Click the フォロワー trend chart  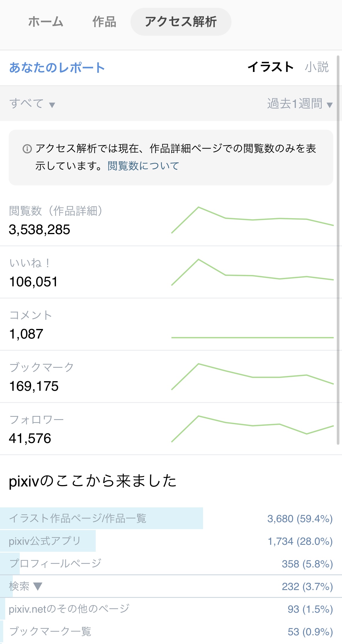[252, 429]
